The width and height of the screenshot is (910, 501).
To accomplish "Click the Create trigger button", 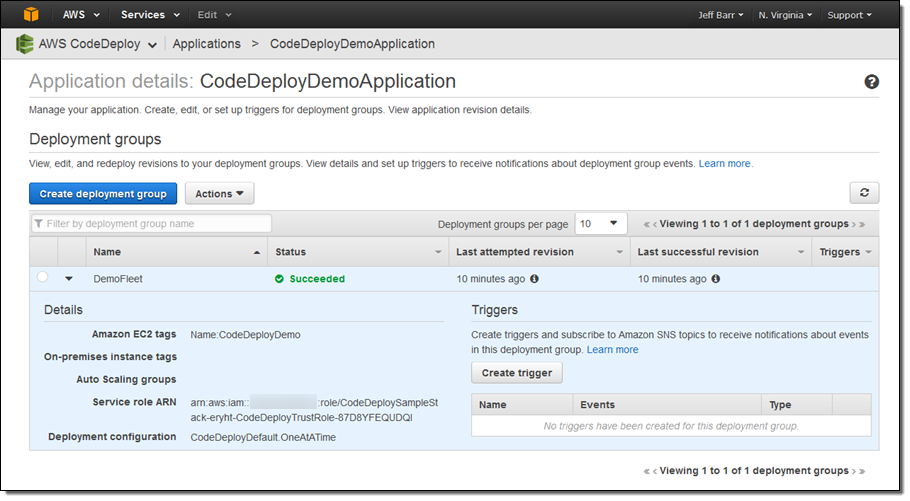I will coord(517,372).
